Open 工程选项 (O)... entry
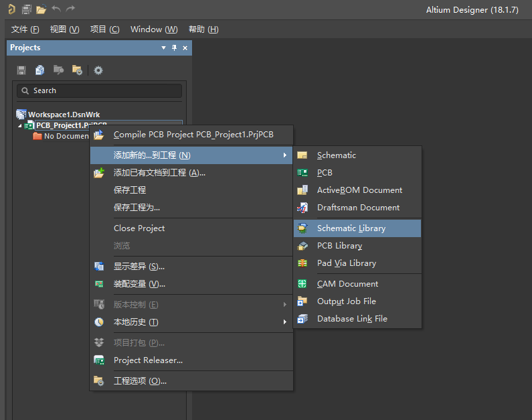The width and height of the screenshot is (532, 420). (x=191, y=381)
